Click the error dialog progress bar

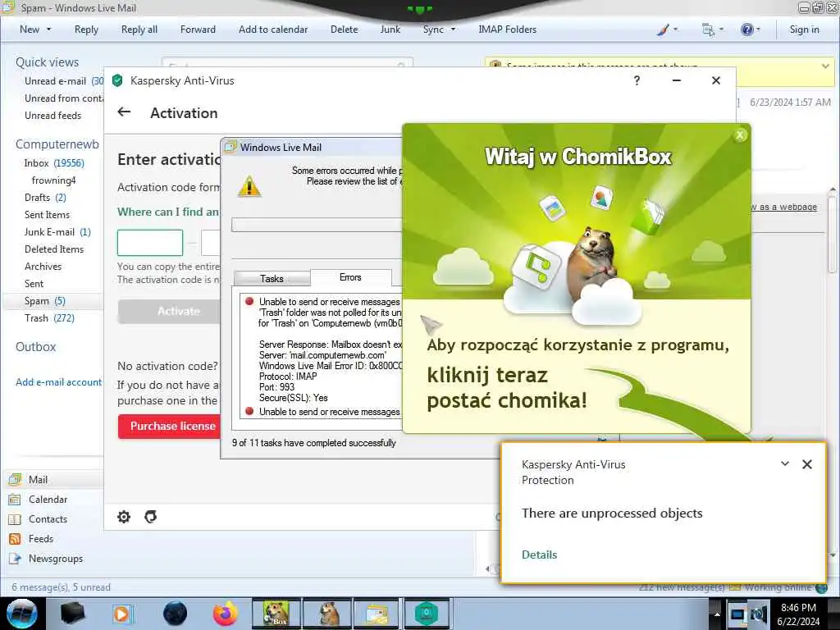[317, 225]
